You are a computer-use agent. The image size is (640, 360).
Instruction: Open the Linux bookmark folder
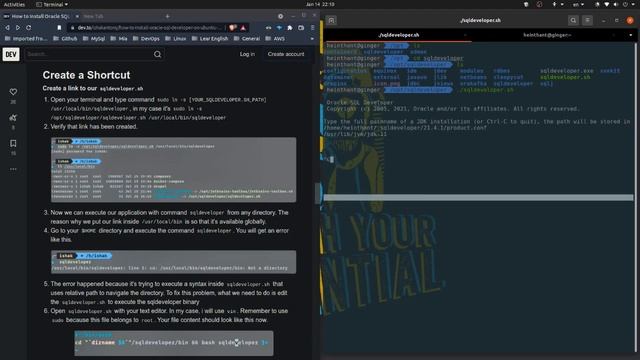[x=176, y=39]
